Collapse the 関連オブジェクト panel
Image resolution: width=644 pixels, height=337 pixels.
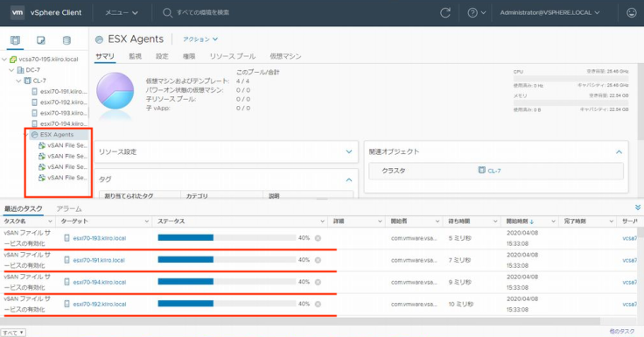(x=619, y=152)
